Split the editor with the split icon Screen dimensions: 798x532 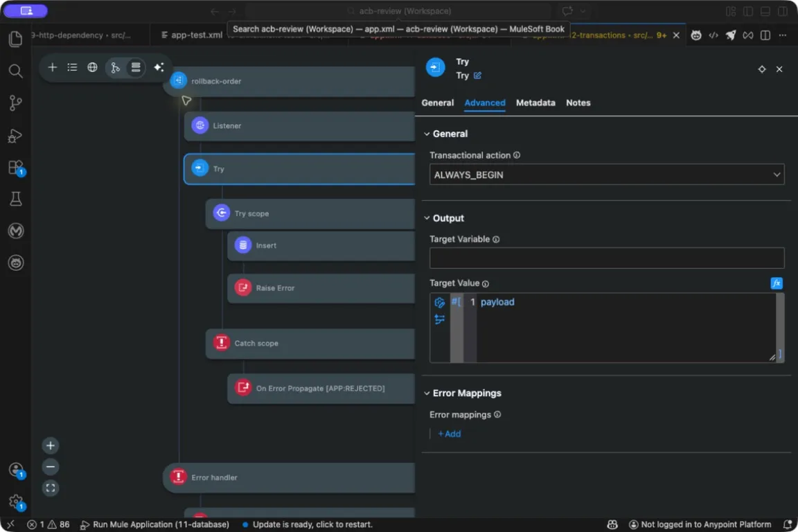(x=765, y=35)
